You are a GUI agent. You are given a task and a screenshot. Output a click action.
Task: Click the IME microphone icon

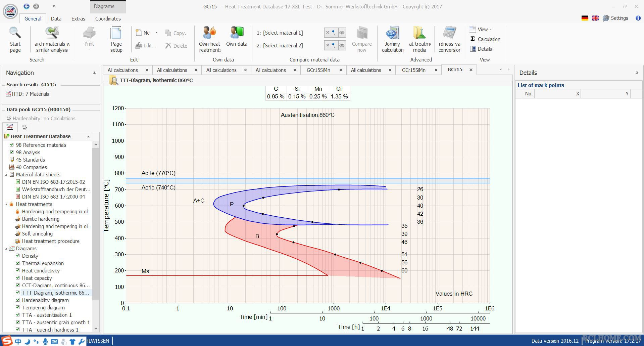click(x=45, y=341)
